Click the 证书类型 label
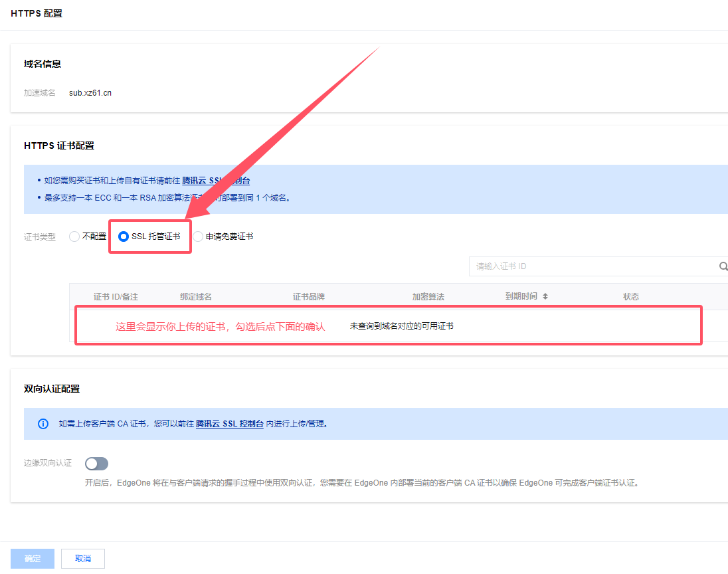728x574 pixels. [x=39, y=237]
